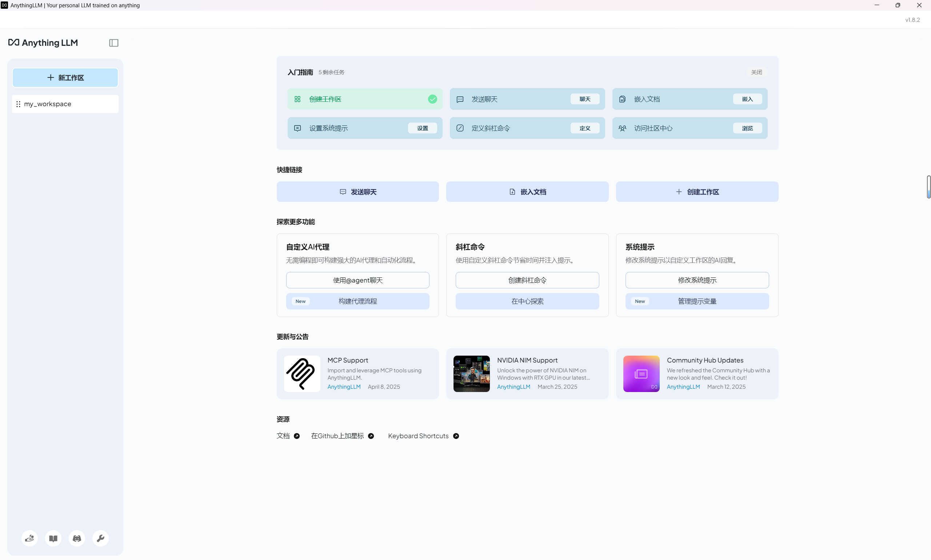Click the April 8, 2025 date text

pyautogui.click(x=384, y=387)
